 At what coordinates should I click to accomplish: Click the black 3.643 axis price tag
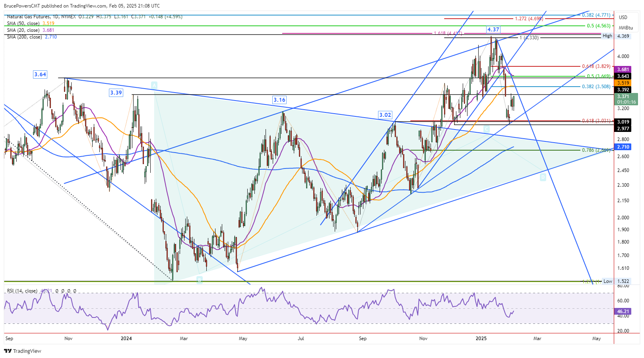point(623,76)
